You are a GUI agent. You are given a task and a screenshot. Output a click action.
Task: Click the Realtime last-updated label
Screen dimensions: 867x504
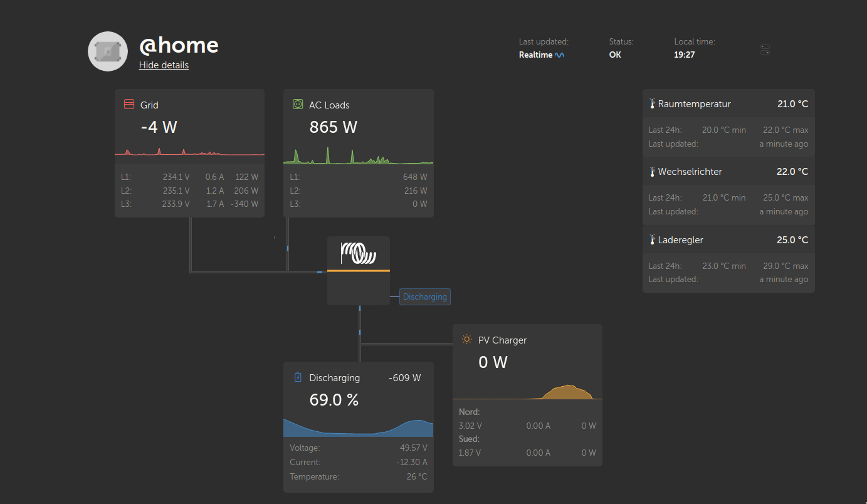(x=536, y=55)
